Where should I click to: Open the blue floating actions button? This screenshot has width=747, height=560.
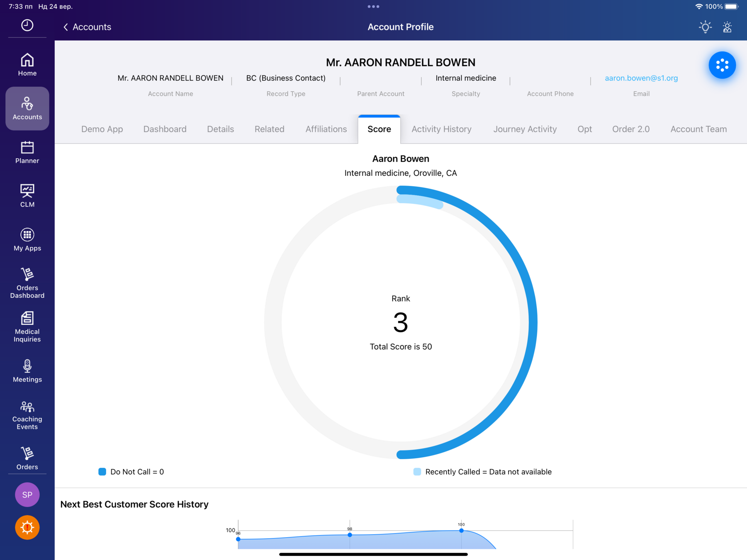[722, 65]
